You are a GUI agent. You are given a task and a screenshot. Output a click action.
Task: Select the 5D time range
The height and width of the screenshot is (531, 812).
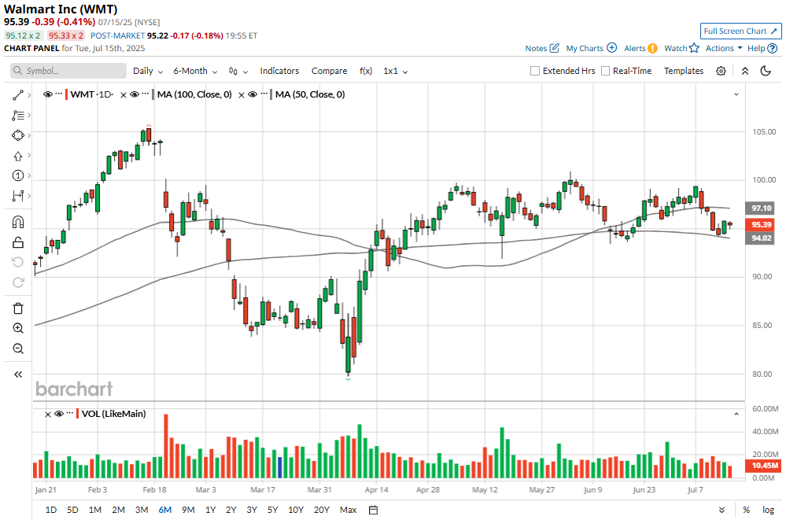(x=72, y=510)
